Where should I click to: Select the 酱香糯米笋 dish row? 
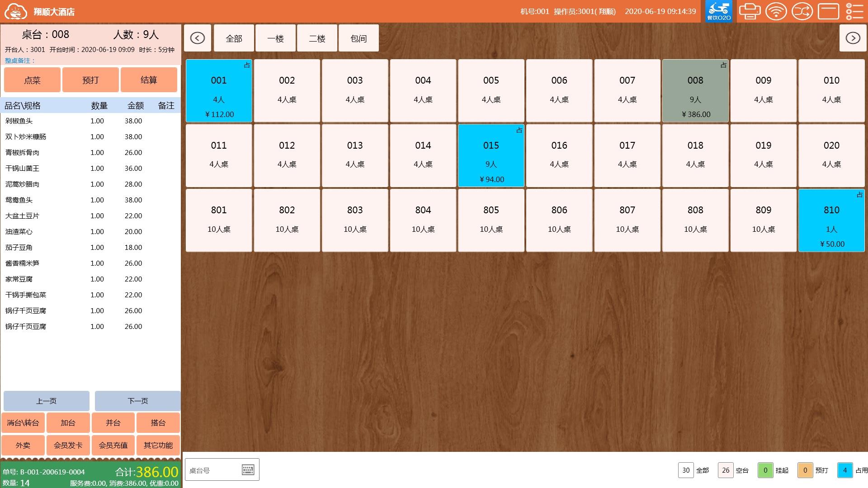coord(90,263)
